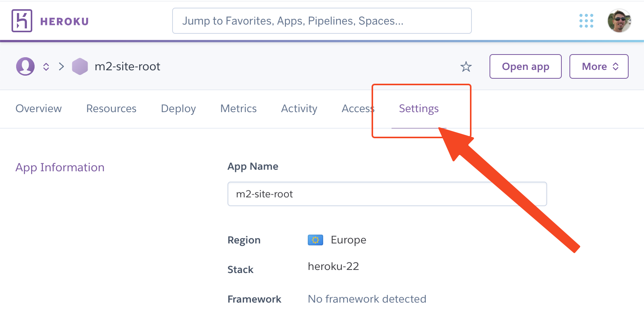The width and height of the screenshot is (644, 321).
Task: Select the Activity tab
Action: [299, 109]
